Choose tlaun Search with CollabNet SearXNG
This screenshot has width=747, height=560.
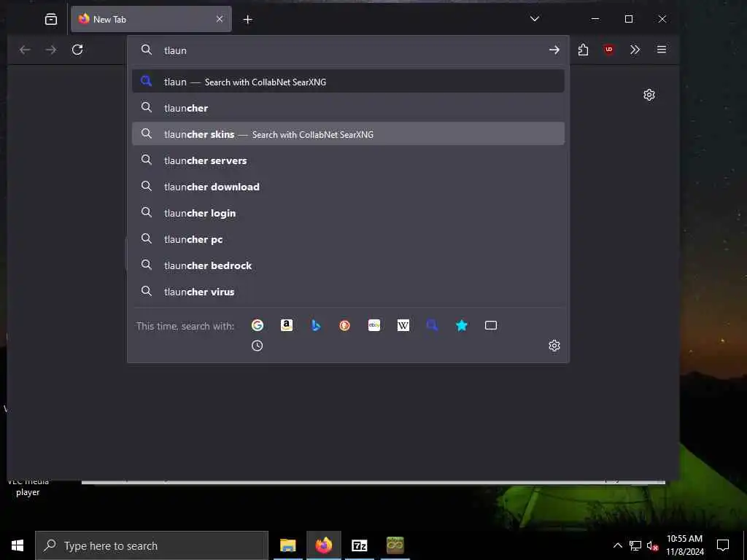[x=348, y=82]
